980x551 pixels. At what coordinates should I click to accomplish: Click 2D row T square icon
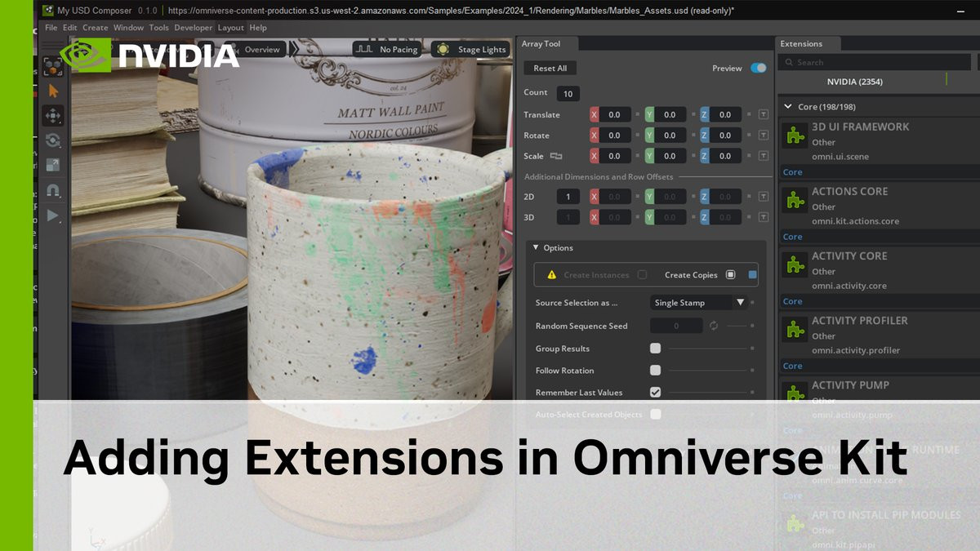point(763,197)
